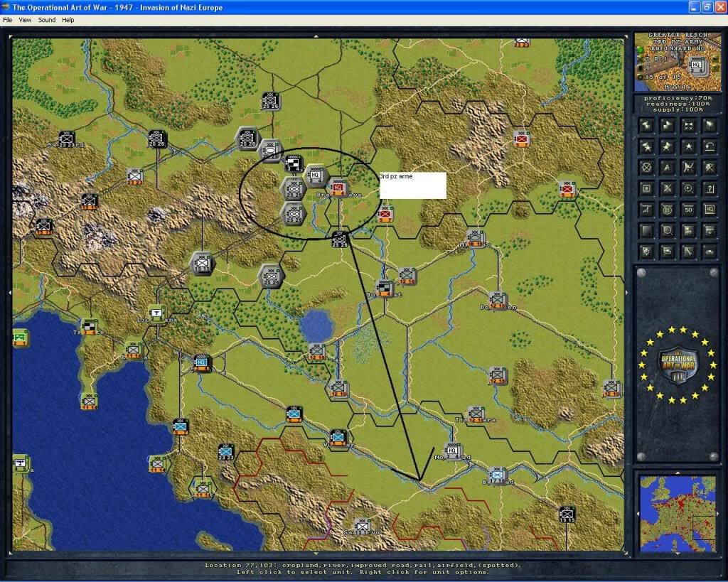This screenshot has width=728, height=582.
Task: Click the circled B button
Action: (x=667, y=210)
